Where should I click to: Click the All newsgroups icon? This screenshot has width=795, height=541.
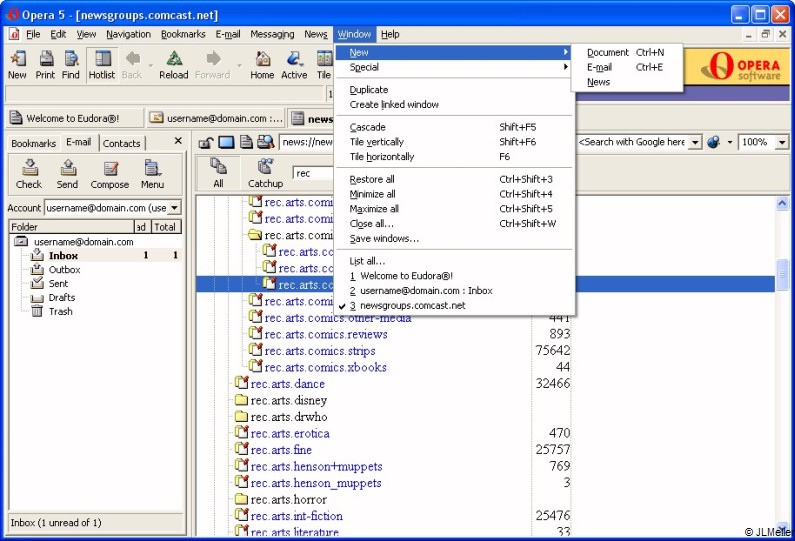click(219, 173)
